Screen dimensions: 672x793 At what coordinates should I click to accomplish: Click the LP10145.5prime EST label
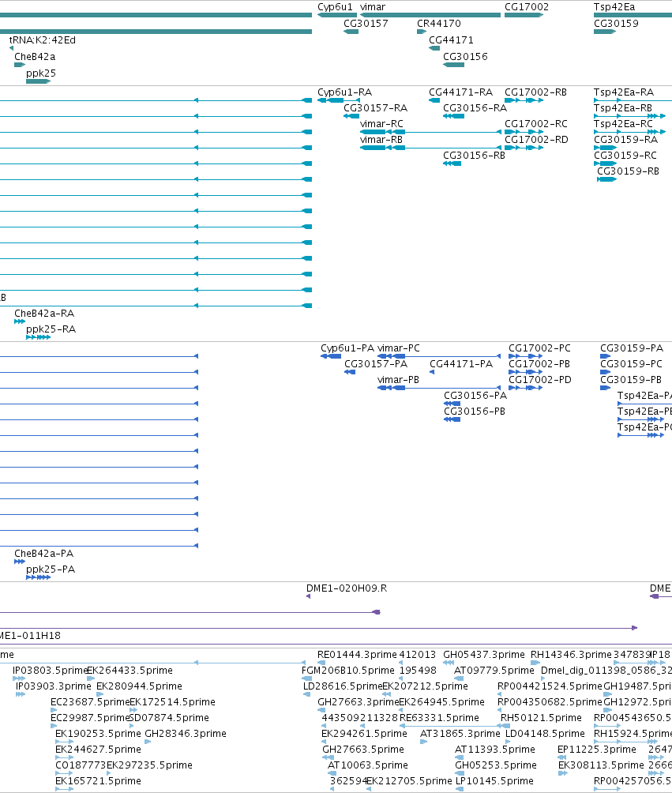494,781
